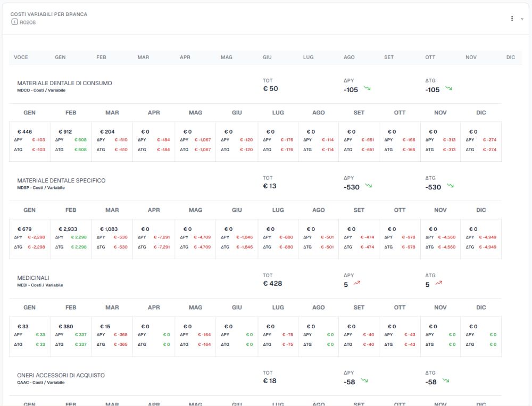Click the € -7,291 April ΔPY value
Screen dimensions: 532x406
(x=162, y=237)
